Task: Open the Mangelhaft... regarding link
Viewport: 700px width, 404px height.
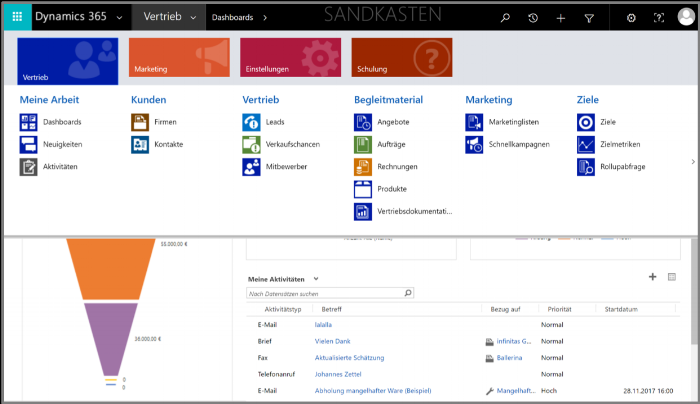Action: (516, 391)
